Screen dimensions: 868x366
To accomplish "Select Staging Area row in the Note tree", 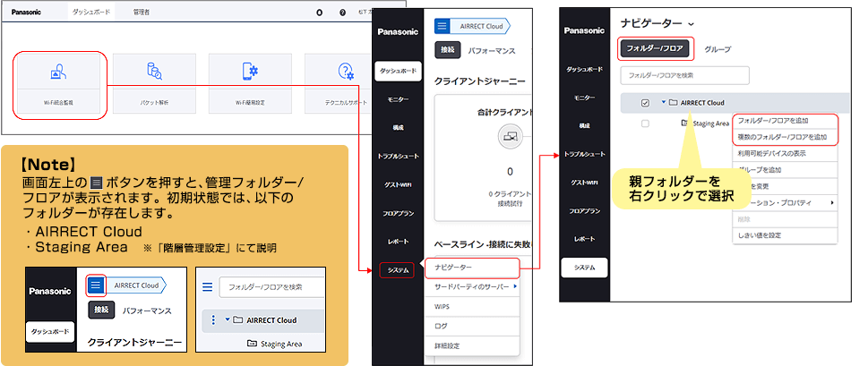I will 263,344.
